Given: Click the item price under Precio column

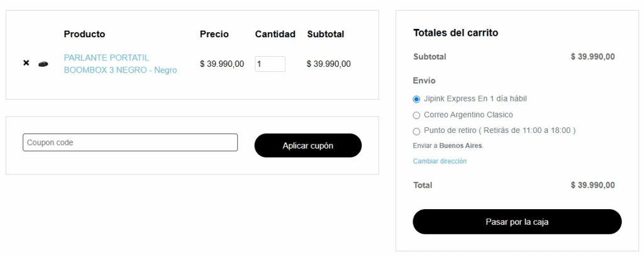Looking at the screenshot, I should pyautogui.click(x=222, y=64).
